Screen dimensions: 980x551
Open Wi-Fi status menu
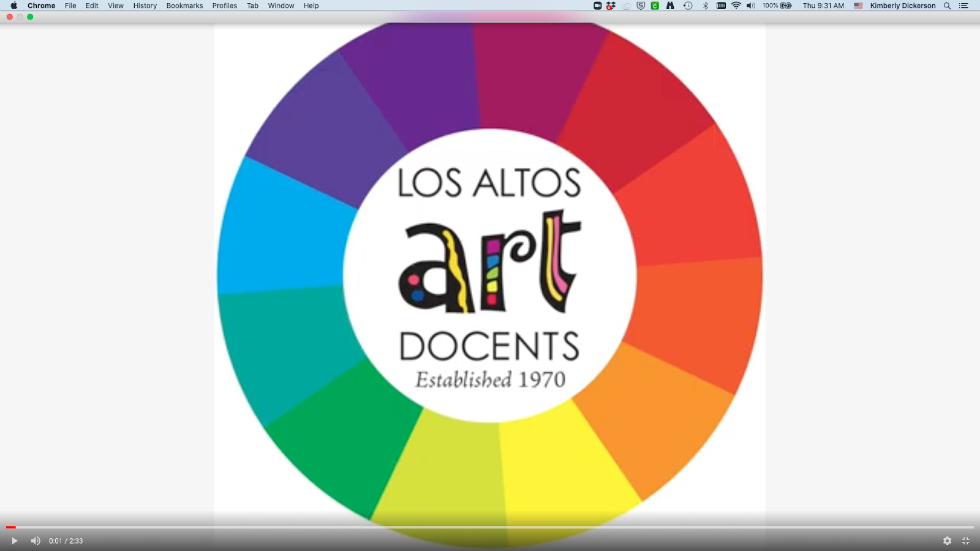click(x=736, y=6)
